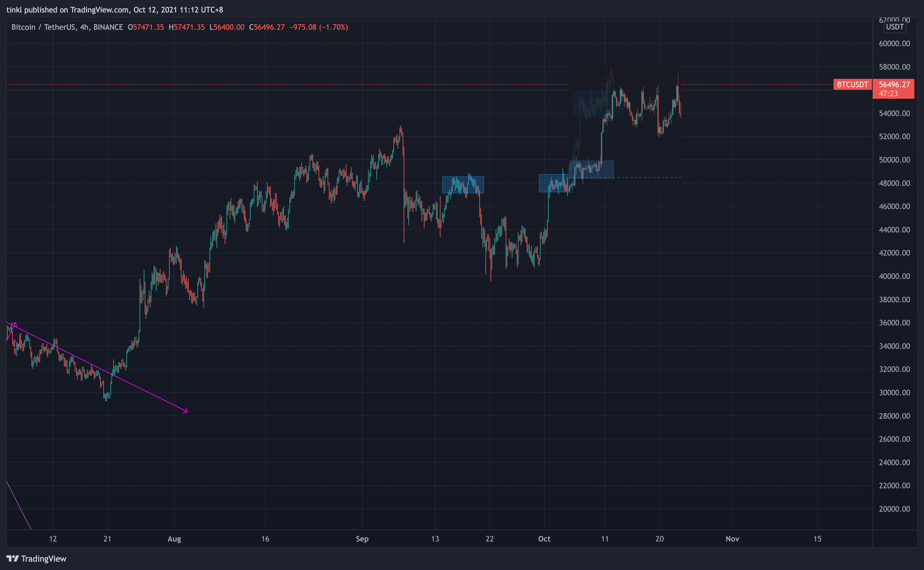Click the low value L56400.00
924x570 pixels.
point(227,27)
